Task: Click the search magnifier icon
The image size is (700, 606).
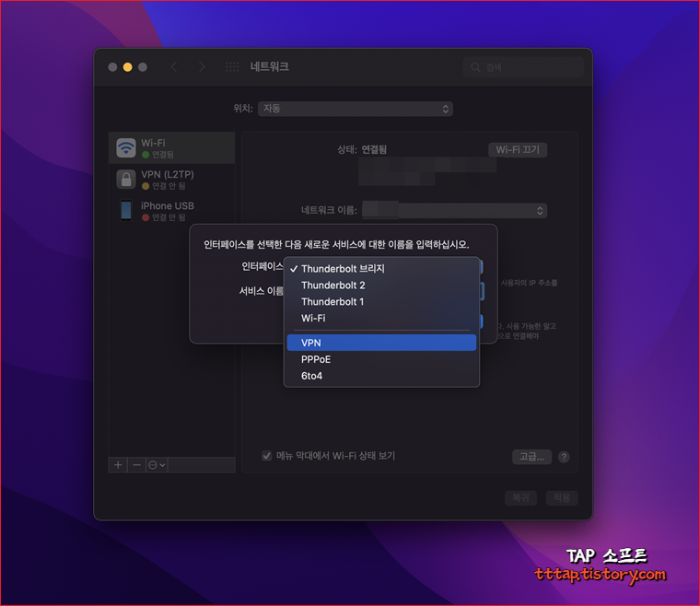Action: click(475, 67)
